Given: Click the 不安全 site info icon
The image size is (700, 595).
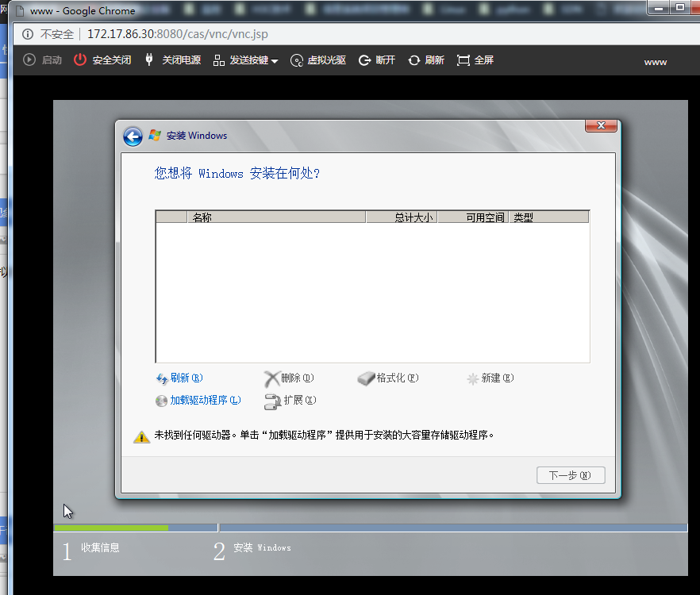Looking at the screenshot, I should tap(28, 34).
